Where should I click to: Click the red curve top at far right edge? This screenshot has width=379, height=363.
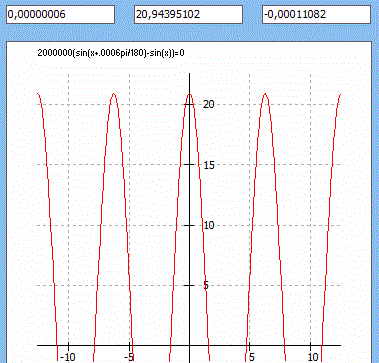[340, 95]
